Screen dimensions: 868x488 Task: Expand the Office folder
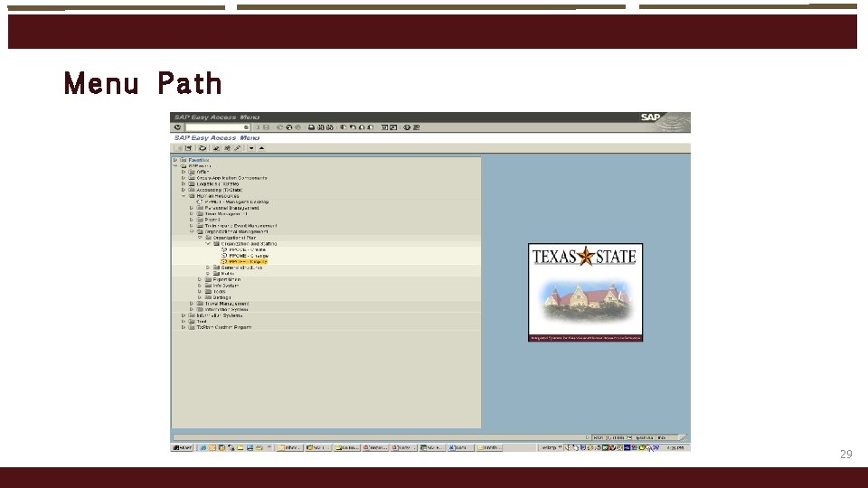click(184, 172)
